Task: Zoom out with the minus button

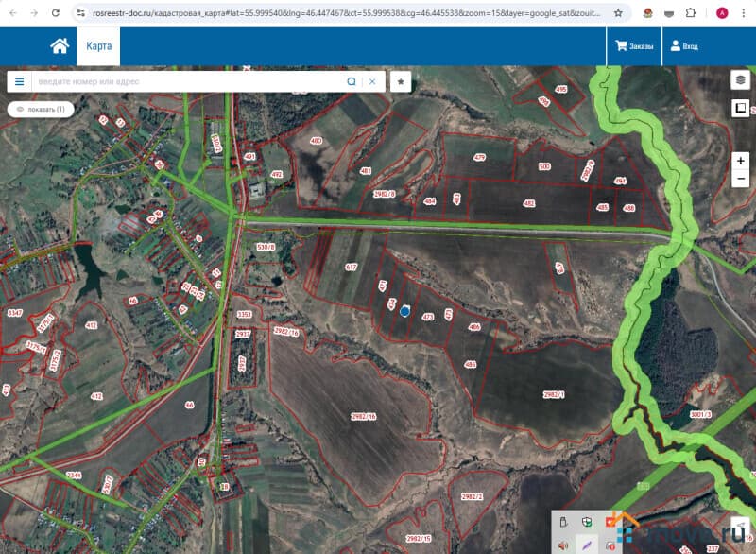Action: point(740,179)
